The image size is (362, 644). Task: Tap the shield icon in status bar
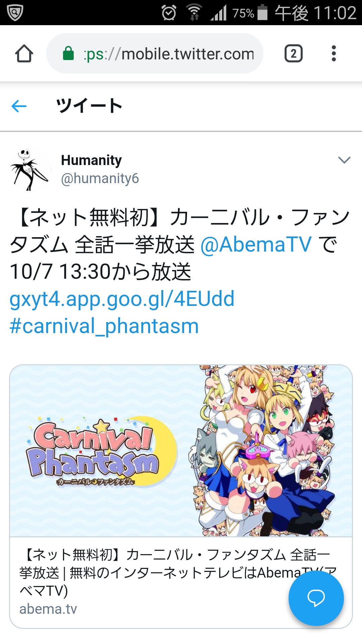[15, 12]
